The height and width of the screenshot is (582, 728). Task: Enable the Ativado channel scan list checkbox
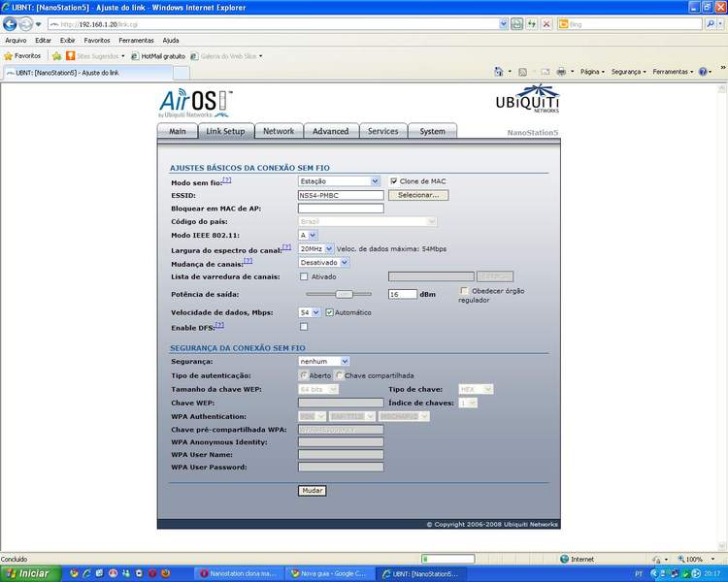pos(304,276)
